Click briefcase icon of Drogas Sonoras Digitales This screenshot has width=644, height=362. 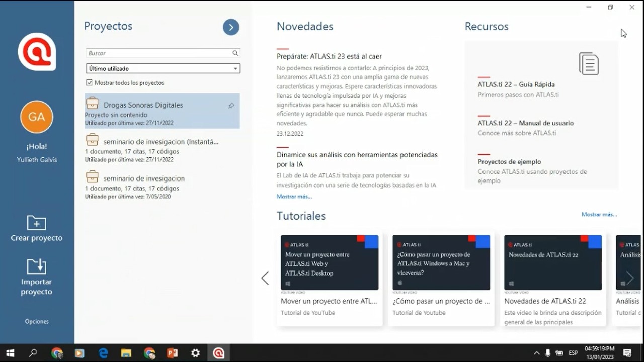coord(92,104)
